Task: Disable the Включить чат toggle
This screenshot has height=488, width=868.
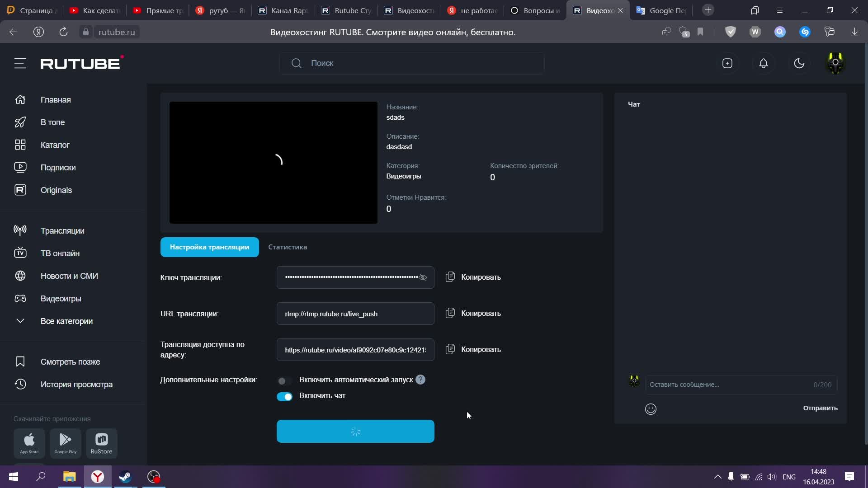Action: click(x=284, y=396)
